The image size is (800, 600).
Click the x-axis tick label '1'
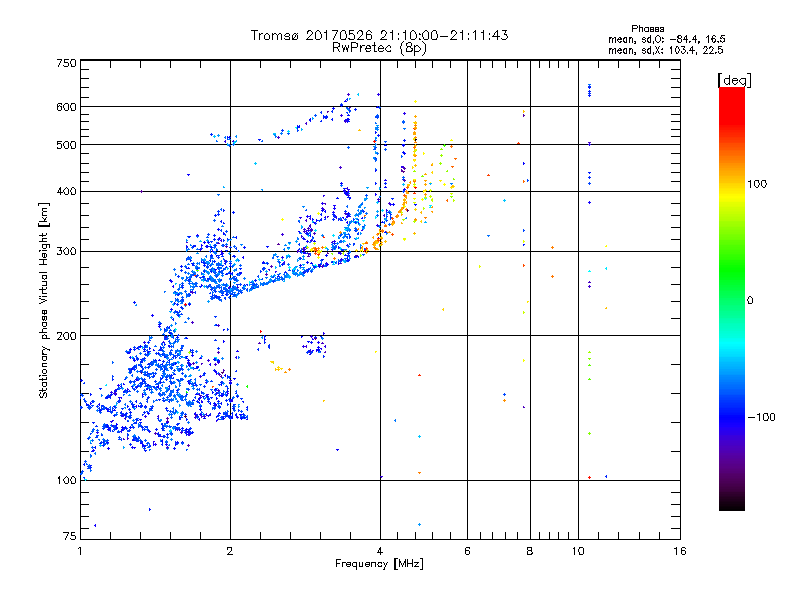pos(80,551)
